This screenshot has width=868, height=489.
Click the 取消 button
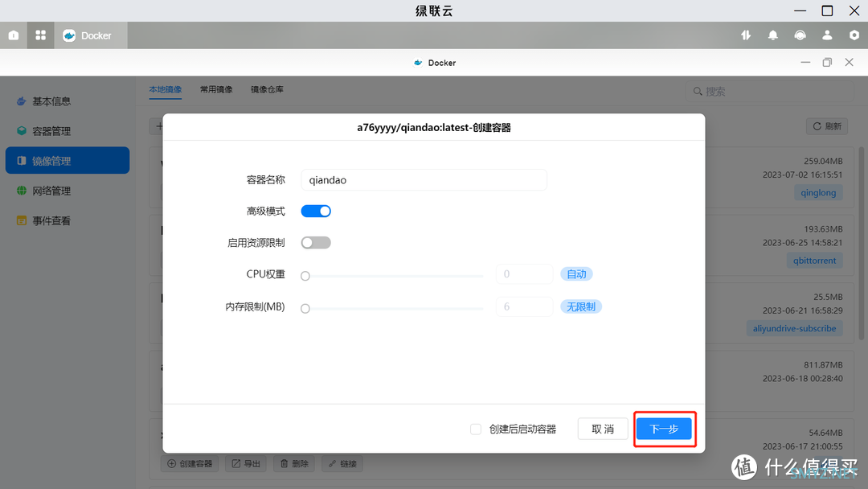click(603, 429)
